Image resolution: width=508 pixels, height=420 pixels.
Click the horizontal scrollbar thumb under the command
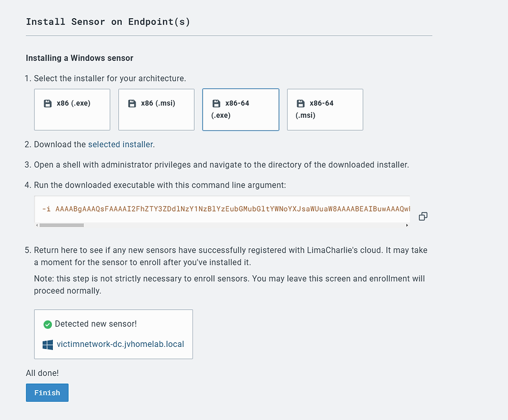pos(62,225)
